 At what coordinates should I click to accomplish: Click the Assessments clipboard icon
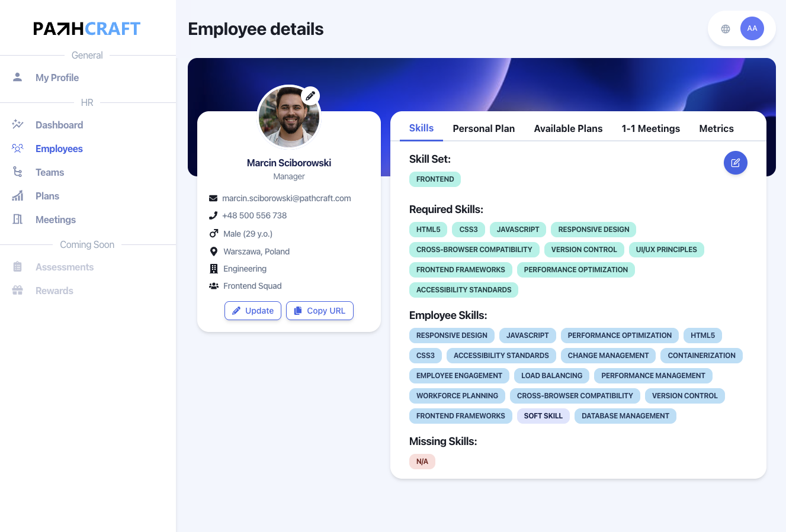pyautogui.click(x=18, y=267)
